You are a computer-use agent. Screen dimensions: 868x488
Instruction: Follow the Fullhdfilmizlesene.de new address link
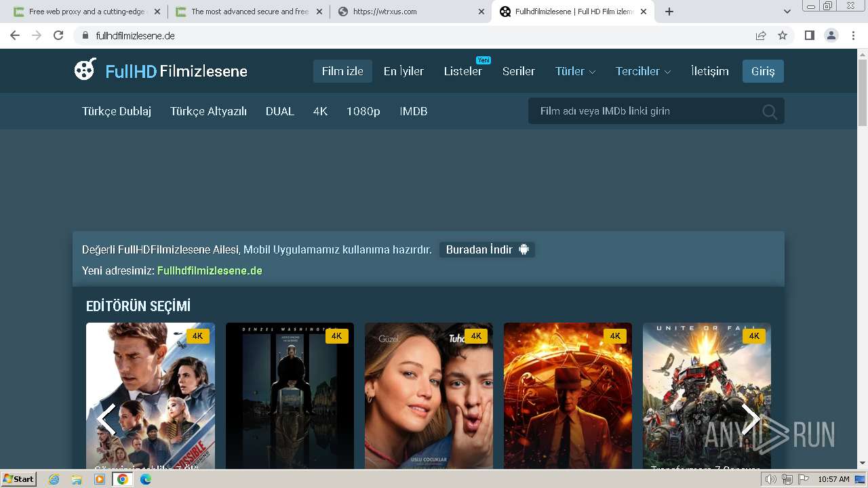coord(210,270)
